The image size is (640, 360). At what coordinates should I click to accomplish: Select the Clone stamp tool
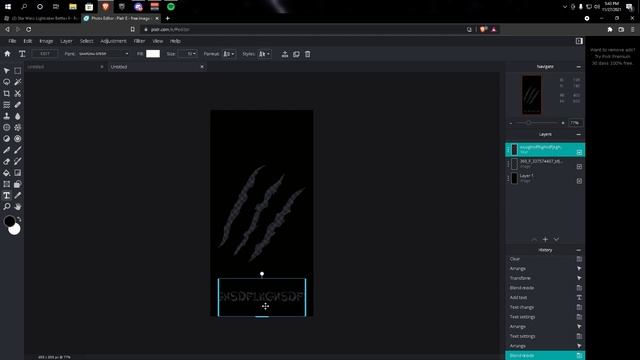pos(7,116)
